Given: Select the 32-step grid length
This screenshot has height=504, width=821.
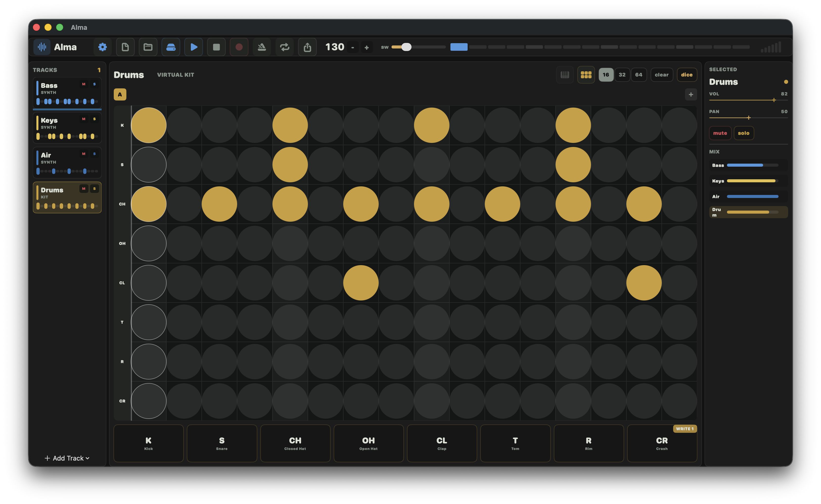Looking at the screenshot, I should click(622, 74).
